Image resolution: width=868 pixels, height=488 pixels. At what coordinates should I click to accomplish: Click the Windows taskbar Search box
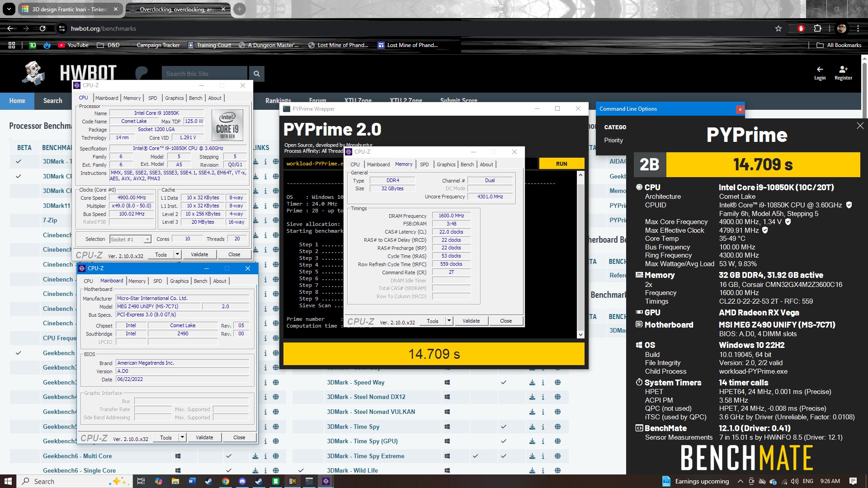pos(75,481)
